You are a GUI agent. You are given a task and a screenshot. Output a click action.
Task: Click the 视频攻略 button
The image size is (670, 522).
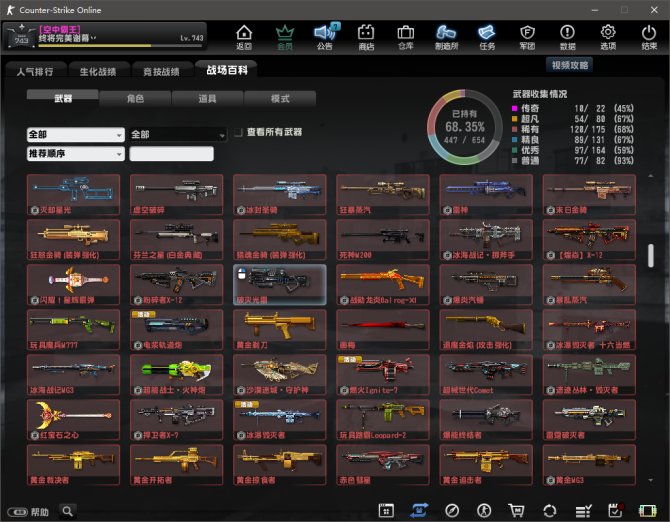click(570, 65)
